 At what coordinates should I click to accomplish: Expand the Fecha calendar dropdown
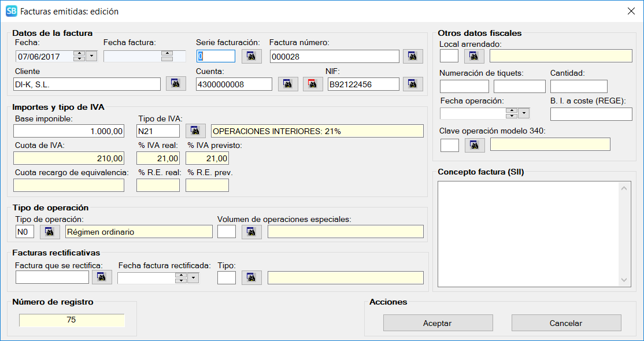(x=91, y=56)
